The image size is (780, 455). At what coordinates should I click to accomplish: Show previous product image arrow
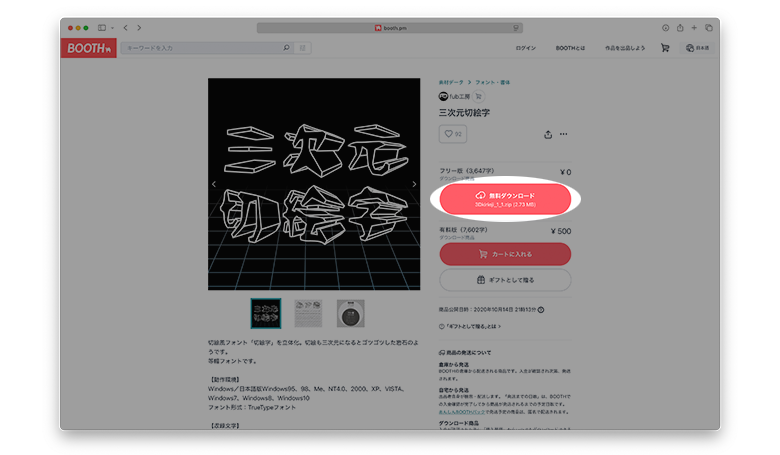[214, 184]
